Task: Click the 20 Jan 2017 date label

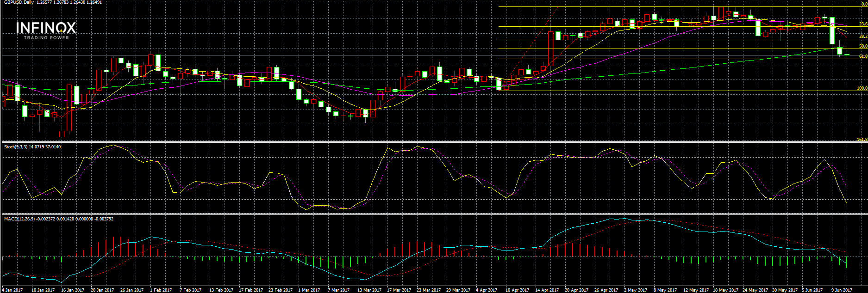Action: (x=102, y=290)
